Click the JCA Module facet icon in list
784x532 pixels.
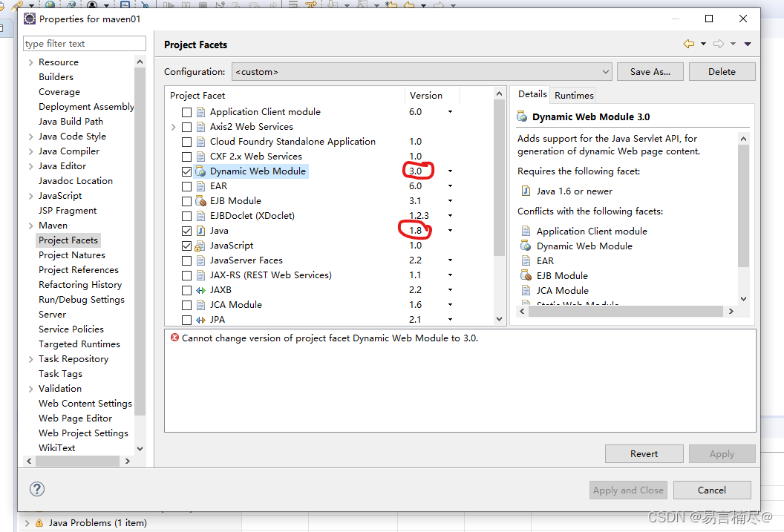click(200, 305)
